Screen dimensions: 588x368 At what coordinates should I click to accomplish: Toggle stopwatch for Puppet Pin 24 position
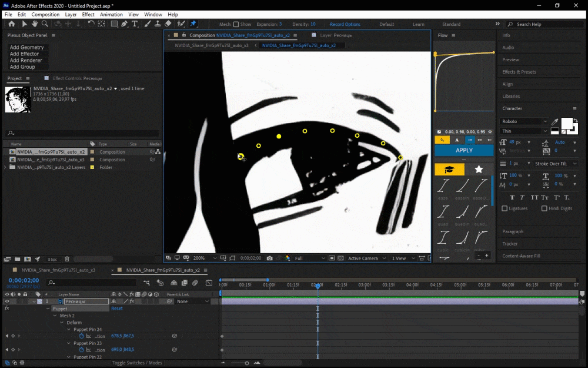[81, 336]
